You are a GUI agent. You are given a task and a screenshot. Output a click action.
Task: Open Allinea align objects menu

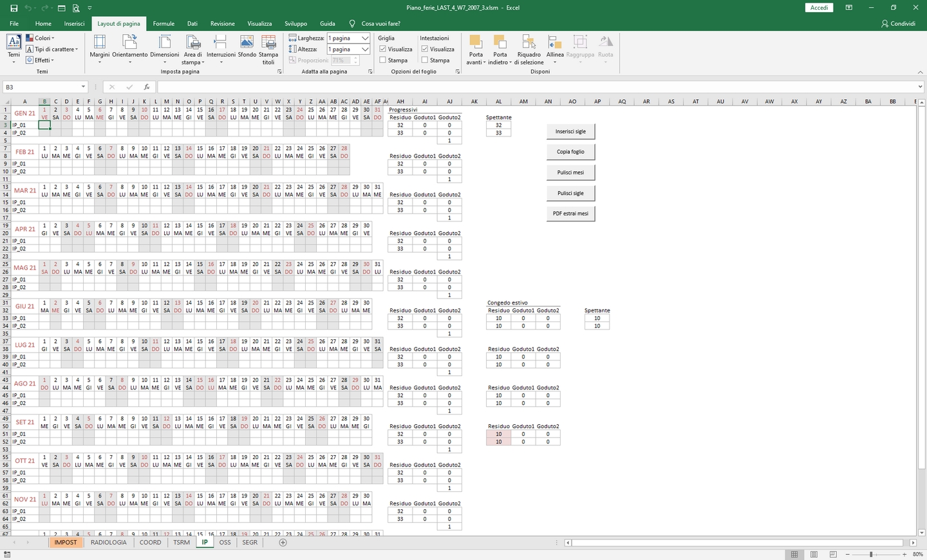coord(555,50)
